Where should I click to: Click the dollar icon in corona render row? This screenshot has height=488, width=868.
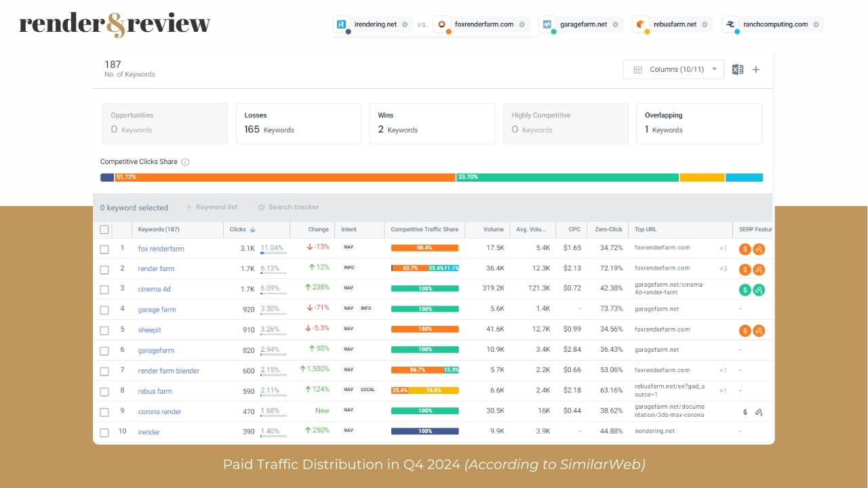pos(745,411)
